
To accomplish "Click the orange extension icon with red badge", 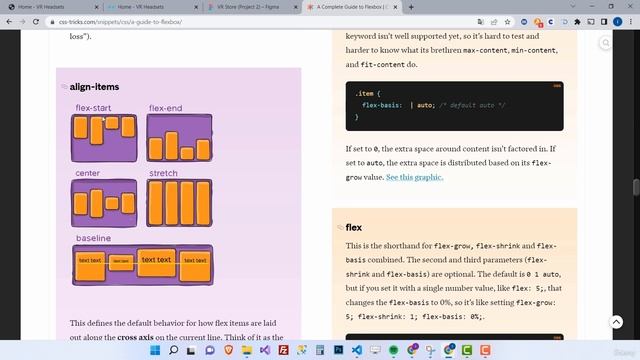I will pos(538,22).
